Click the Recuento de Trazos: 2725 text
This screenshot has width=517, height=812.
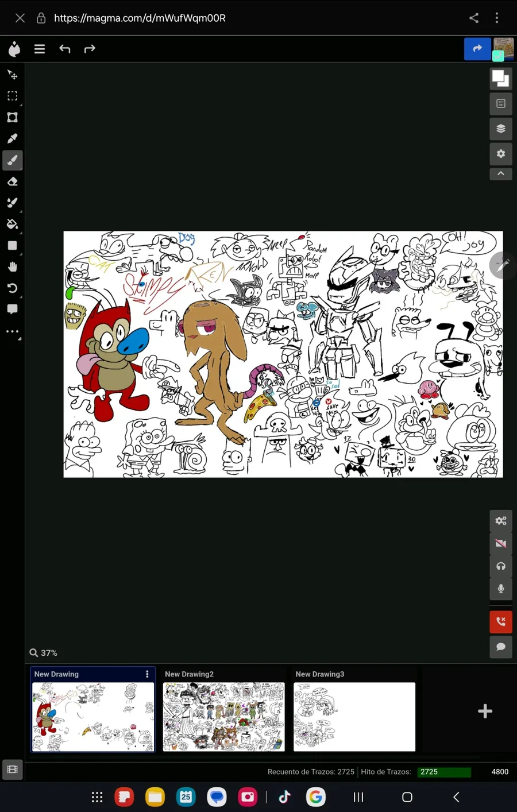[x=311, y=772]
